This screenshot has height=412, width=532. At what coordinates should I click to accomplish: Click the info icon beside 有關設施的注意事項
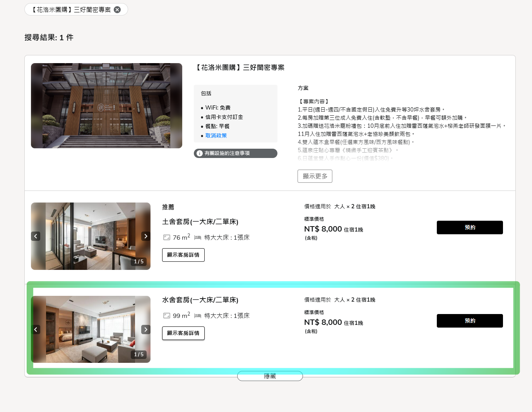(200, 153)
